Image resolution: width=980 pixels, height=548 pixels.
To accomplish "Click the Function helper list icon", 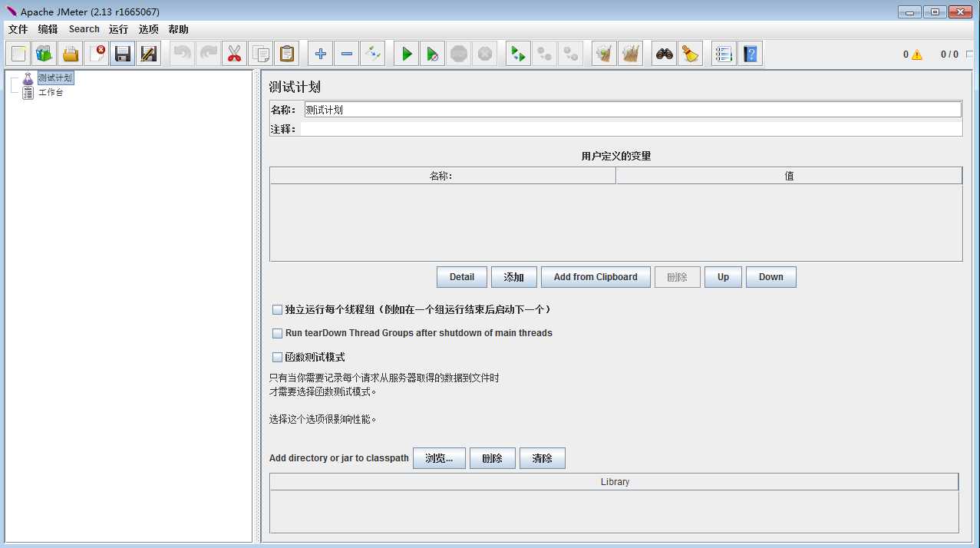I will (724, 54).
